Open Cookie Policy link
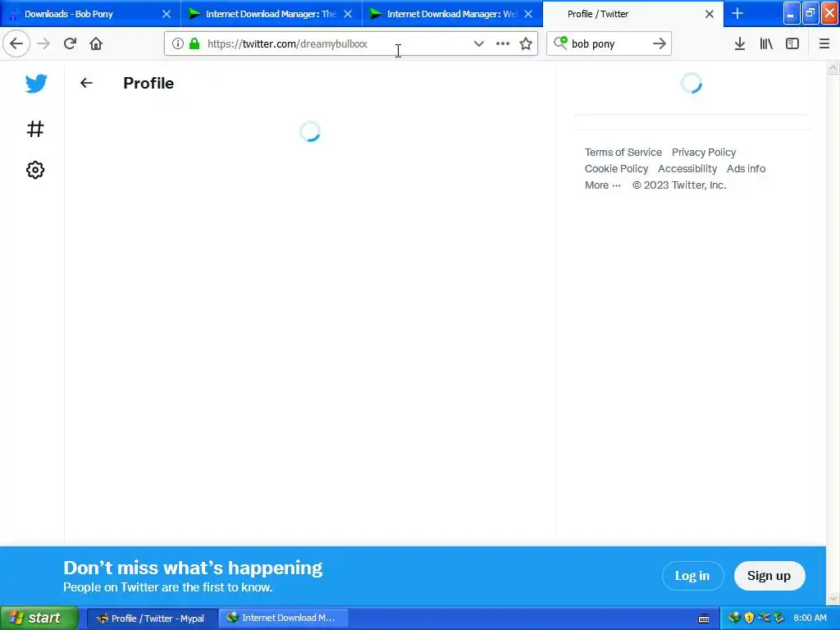 point(616,169)
